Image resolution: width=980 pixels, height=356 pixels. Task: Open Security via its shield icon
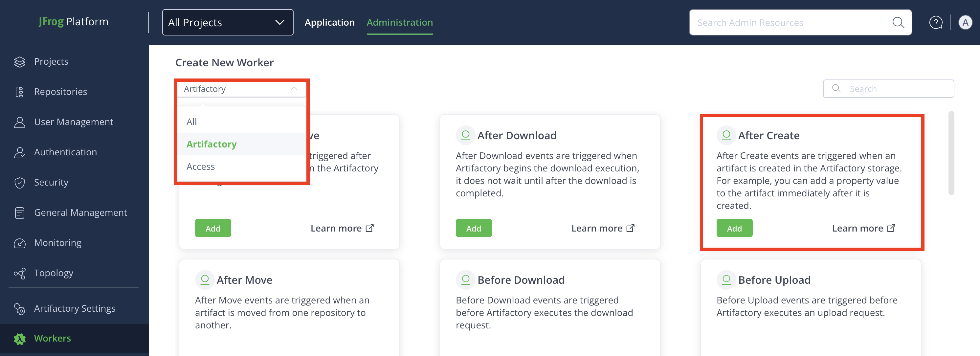pos(19,183)
